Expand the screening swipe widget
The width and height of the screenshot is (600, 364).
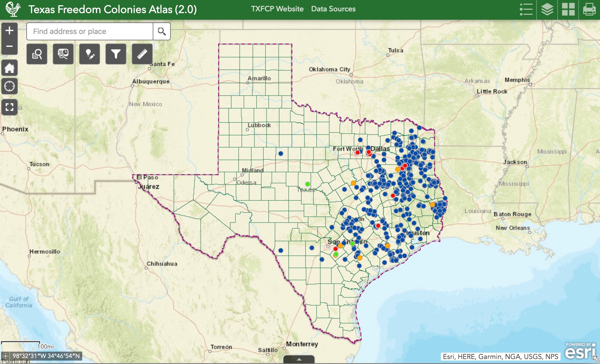click(x=63, y=54)
